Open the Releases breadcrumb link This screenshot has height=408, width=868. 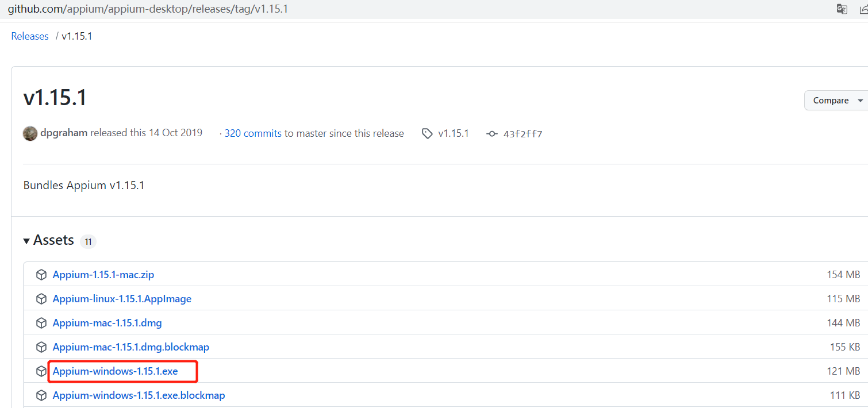(30, 36)
